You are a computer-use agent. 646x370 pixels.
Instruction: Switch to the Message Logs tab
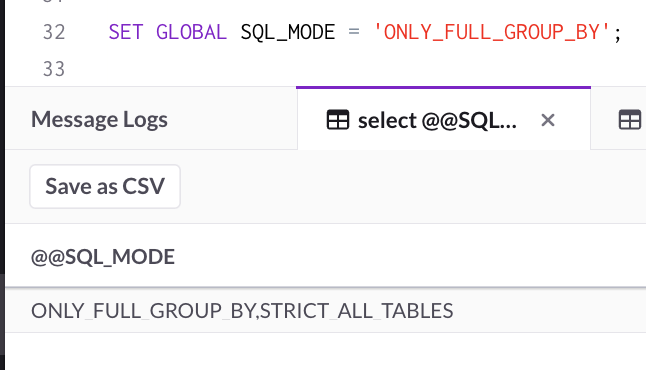coord(99,119)
